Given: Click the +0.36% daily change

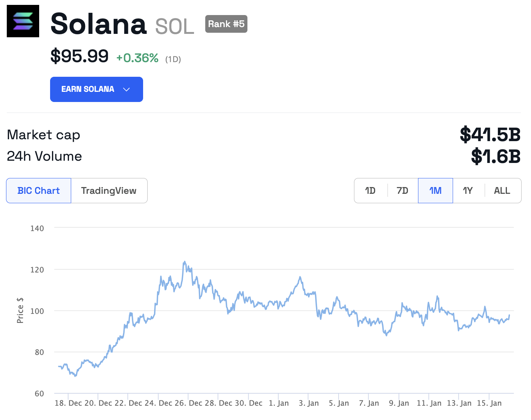Looking at the screenshot, I should pos(137,58).
